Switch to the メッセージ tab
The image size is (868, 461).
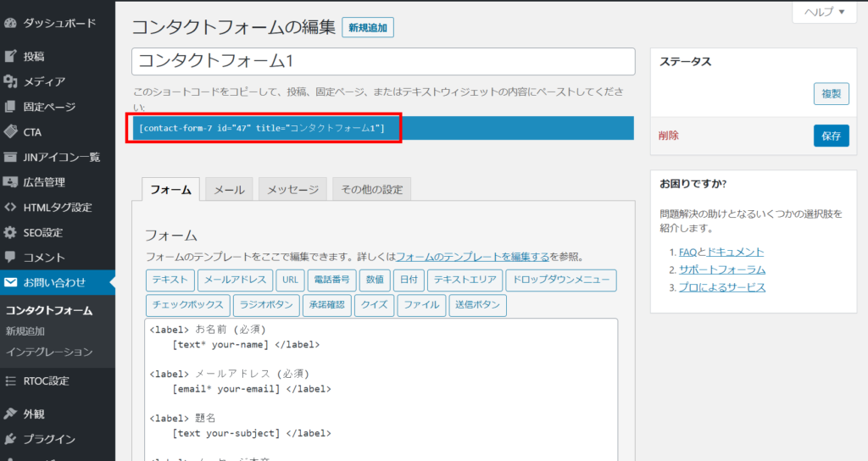click(x=292, y=189)
